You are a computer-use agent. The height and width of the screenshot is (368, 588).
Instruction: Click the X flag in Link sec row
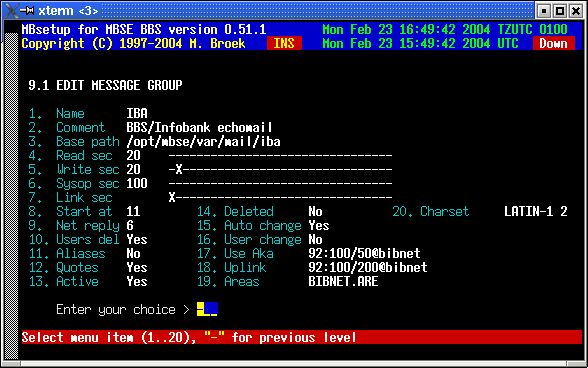click(x=172, y=198)
